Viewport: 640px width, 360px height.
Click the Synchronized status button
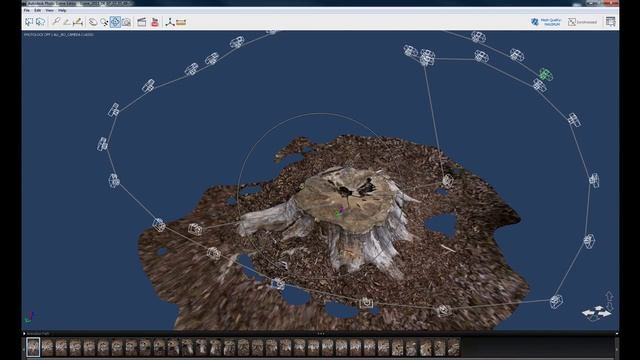582,22
